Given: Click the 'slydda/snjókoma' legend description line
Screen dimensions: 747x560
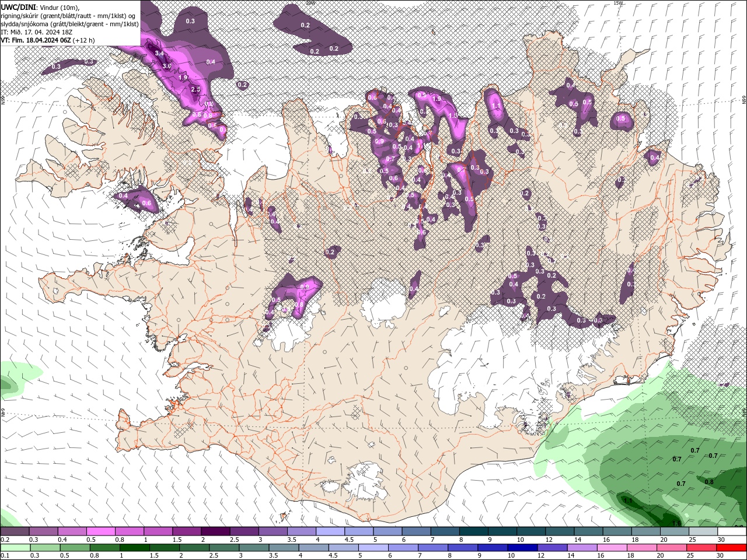Looking at the screenshot, I should [69, 24].
